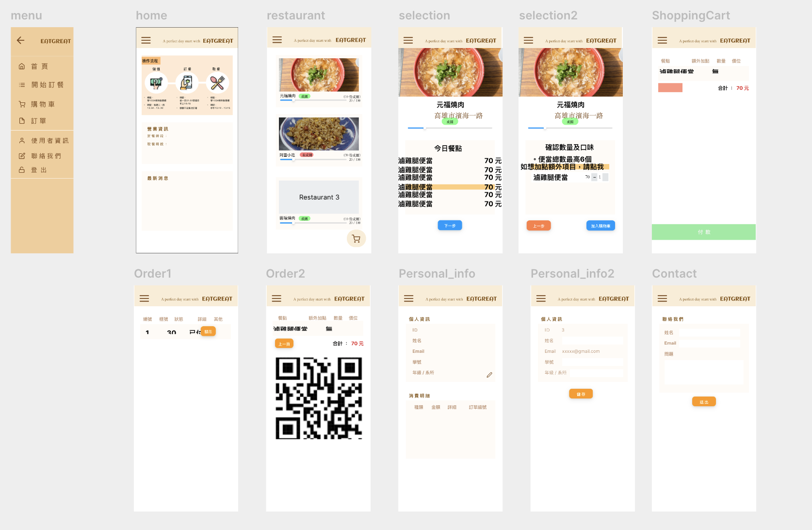This screenshot has height=530, width=812.
Task: Click the 消費明細 heading in Personal_info
Action: 420,396
